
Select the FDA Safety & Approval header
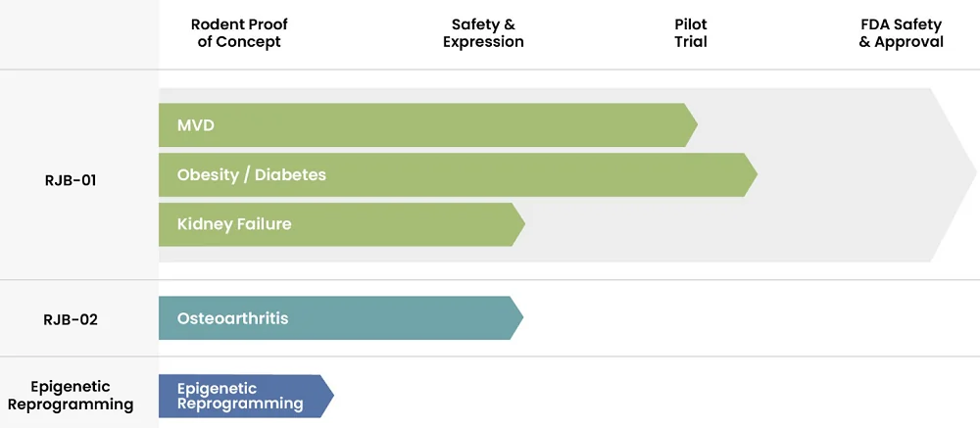(x=901, y=33)
